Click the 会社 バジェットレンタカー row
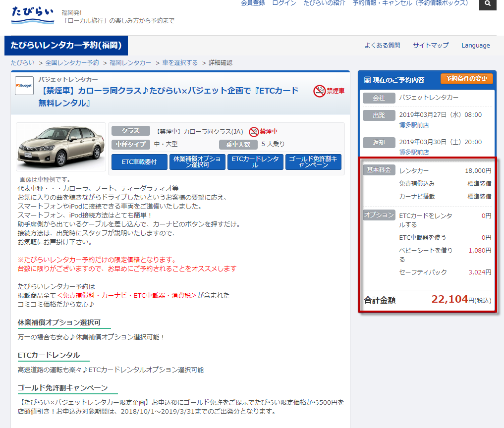This screenshot has height=428, width=504. [x=428, y=98]
